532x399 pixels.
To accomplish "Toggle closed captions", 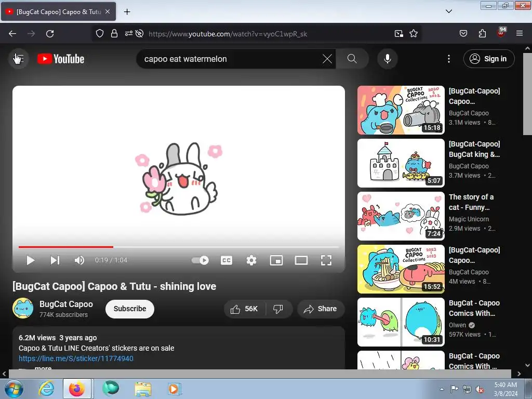I will (227, 260).
